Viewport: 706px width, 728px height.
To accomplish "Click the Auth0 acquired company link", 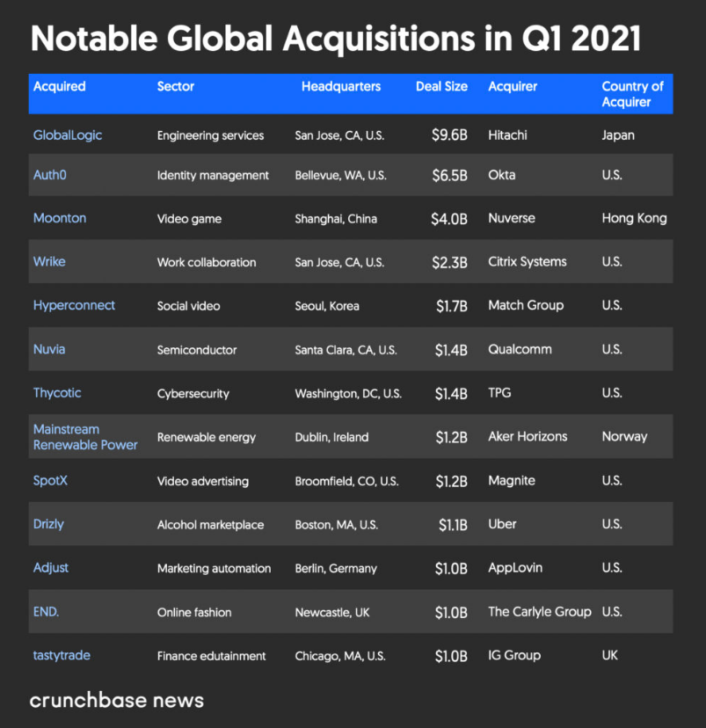I will [50, 175].
